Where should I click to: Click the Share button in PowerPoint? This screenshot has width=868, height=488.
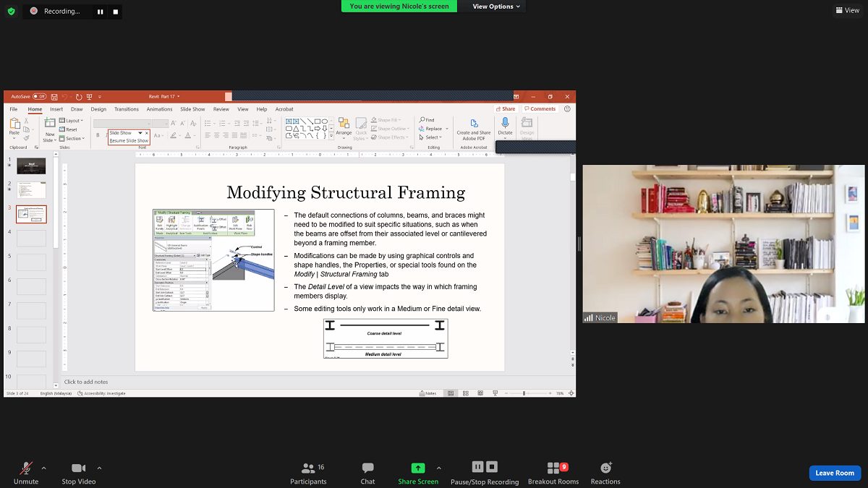(506, 109)
